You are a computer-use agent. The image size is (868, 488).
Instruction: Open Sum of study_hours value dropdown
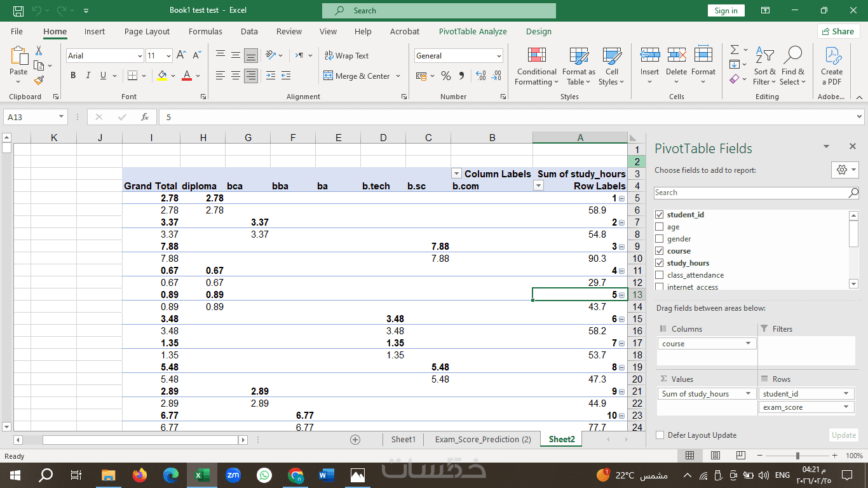tap(748, 394)
